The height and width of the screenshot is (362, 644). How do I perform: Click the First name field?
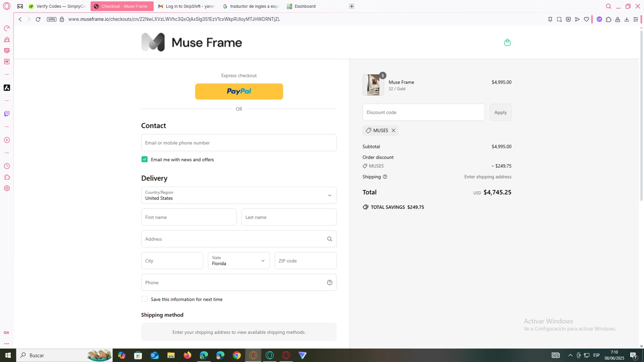pos(189,217)
